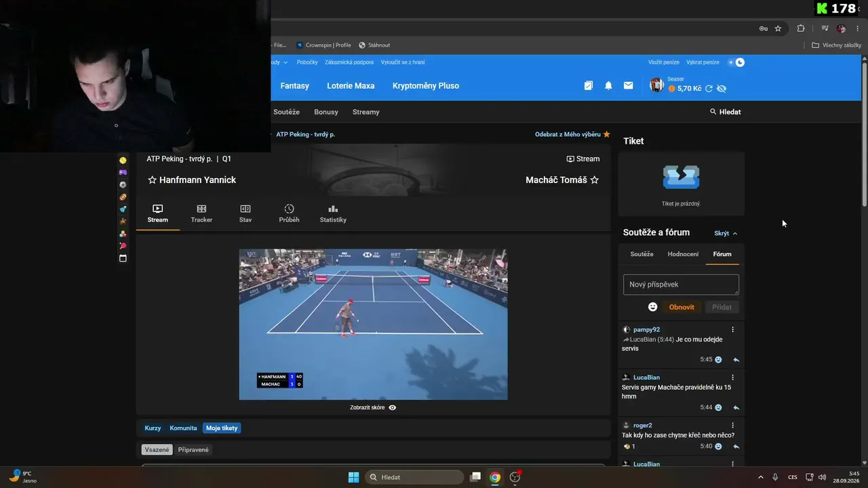Viewport: 868px width, 488px height.
Task: Toggle Zobrazit skóre score visibility
Action: pyautogui.click(x=373, y=407)
